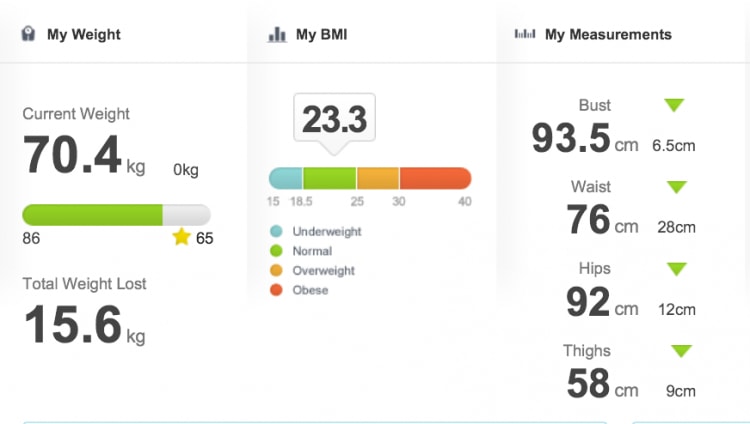Click the 15.6 total weight lost value

[73, 324]
